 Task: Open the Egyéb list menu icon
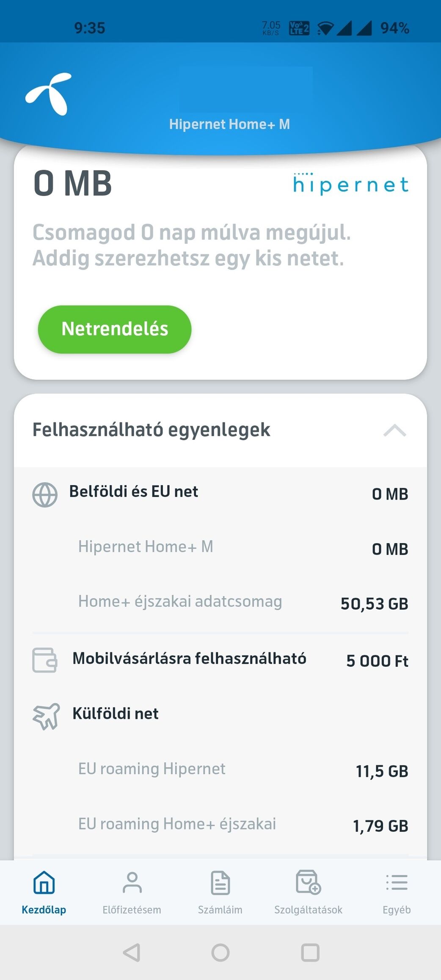(397, 883)
